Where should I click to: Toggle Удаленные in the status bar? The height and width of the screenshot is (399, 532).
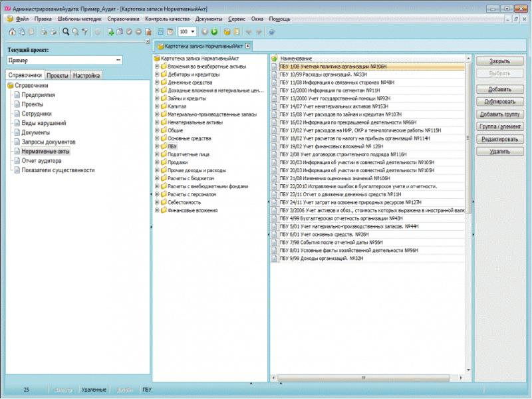click(x=93, y=389)
